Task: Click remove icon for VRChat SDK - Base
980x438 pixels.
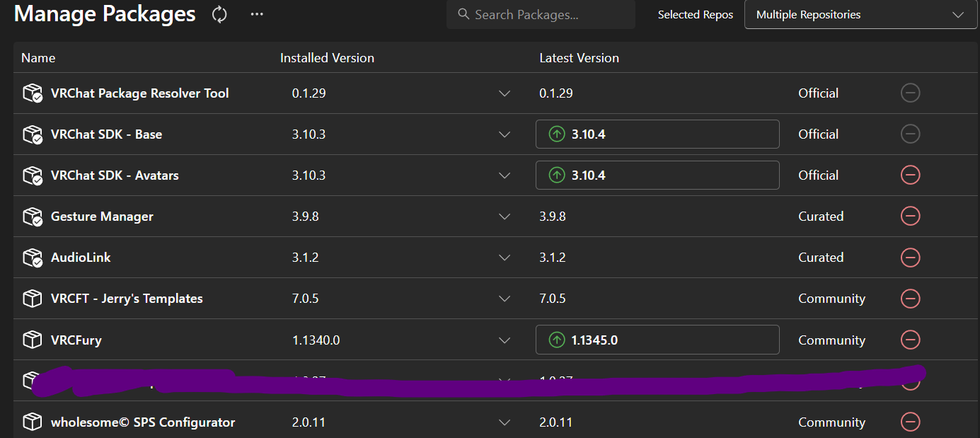Action: 911,134
